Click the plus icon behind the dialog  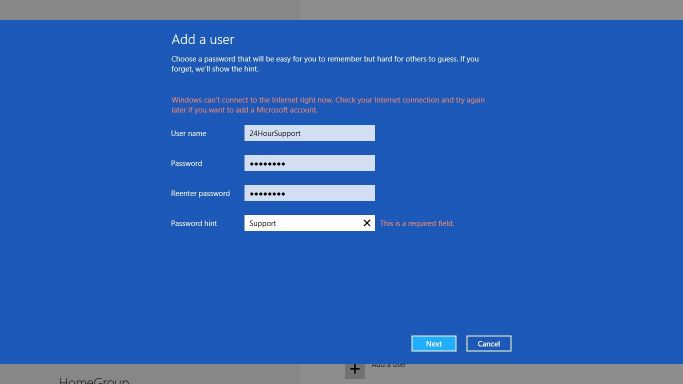[x=355, y=370]
